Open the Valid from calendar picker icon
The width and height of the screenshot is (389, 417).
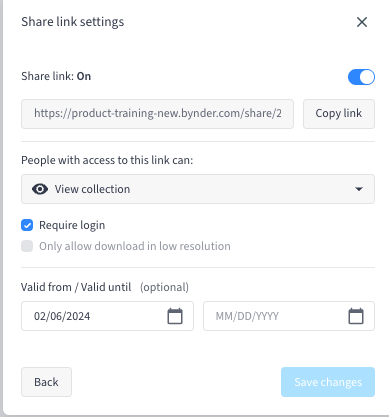175,316
